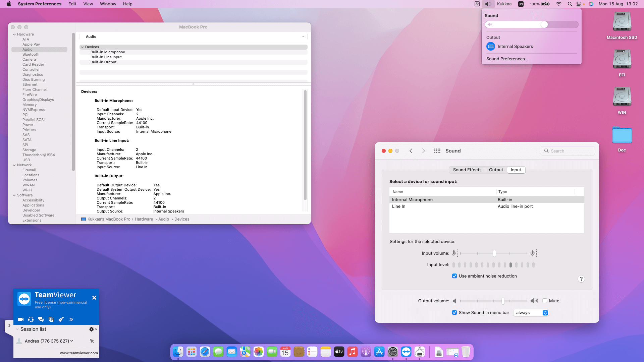Image resolution: width=644 pixels, height=362 pixels.
Task: Open the 'always' popup menu
Action: click(x=531, y=313)
